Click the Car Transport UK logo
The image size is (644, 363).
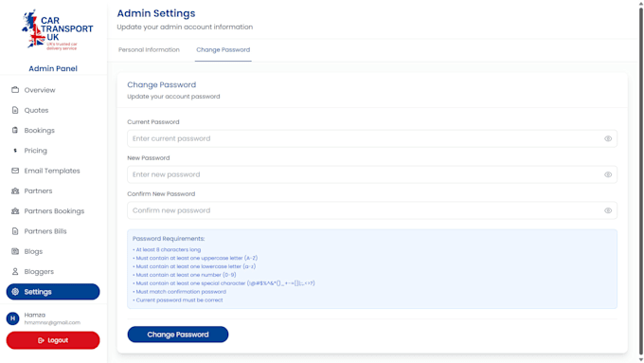tap(57, 30)
